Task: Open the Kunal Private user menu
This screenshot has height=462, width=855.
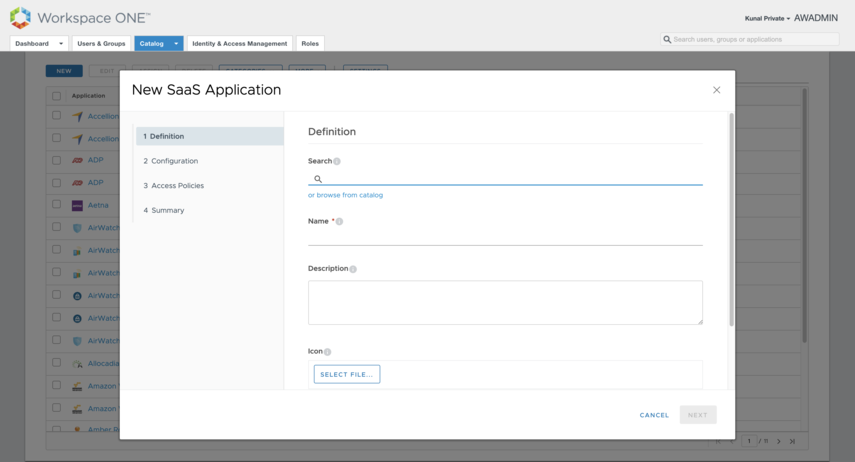Action: tap(767, 18)
